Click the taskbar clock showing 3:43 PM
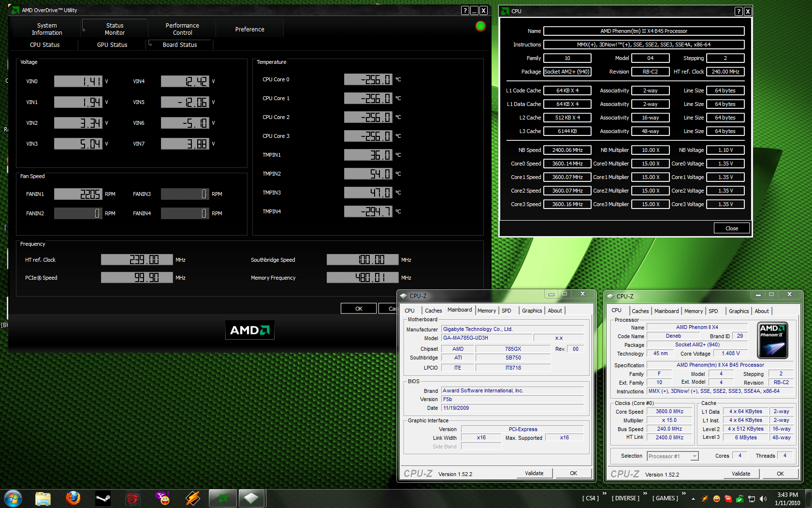This screenshot has height=508, width=812. click(x=787, y=499)
